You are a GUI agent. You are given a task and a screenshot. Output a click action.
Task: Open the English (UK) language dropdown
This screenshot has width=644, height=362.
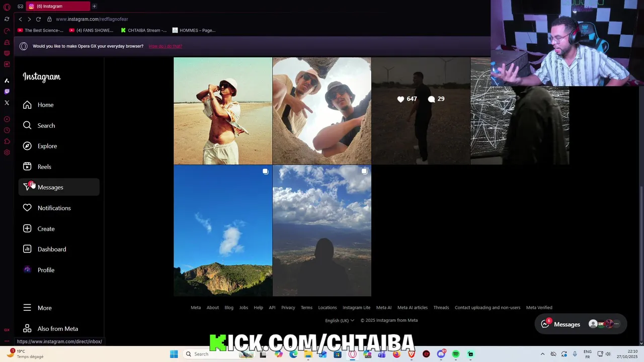click(340, 320)
